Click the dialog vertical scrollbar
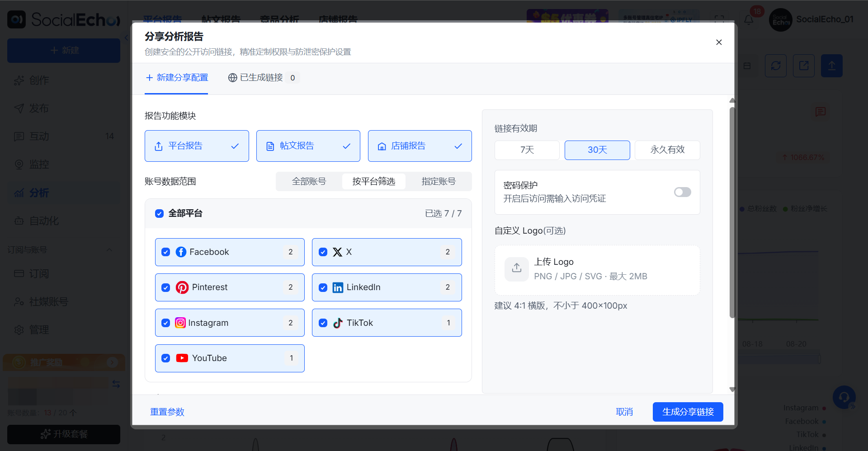The width and height of the screenshot is (868, 451). tap(732, 212)
